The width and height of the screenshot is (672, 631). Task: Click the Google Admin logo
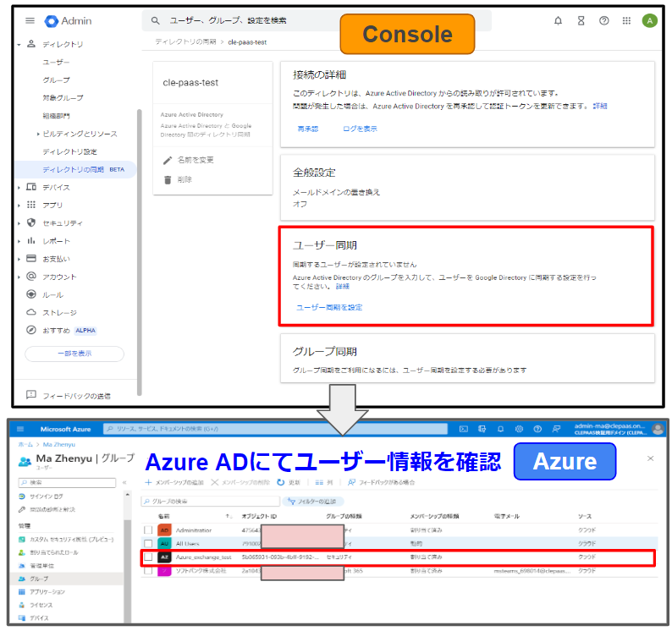click(x=69, y=21)
